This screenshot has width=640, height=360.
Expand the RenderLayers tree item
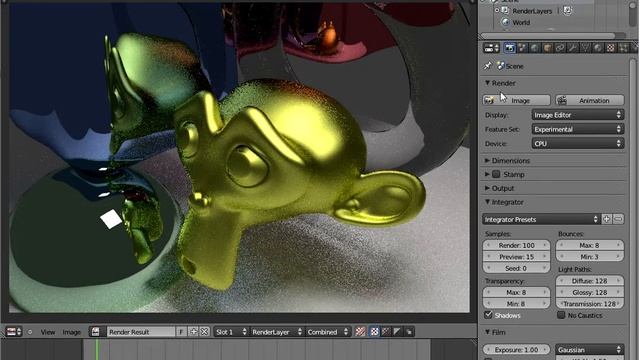[x=497, y=11]
